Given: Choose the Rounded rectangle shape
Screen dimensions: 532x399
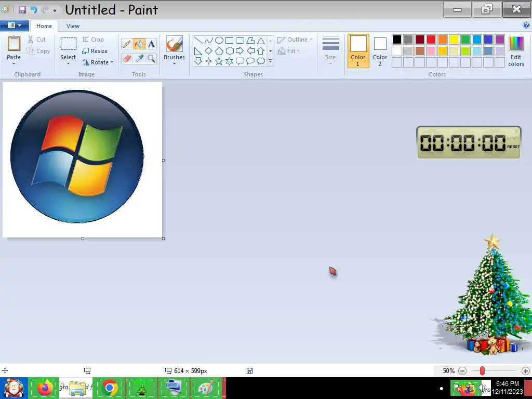Looking at the screenshot, I should (240, 41).
